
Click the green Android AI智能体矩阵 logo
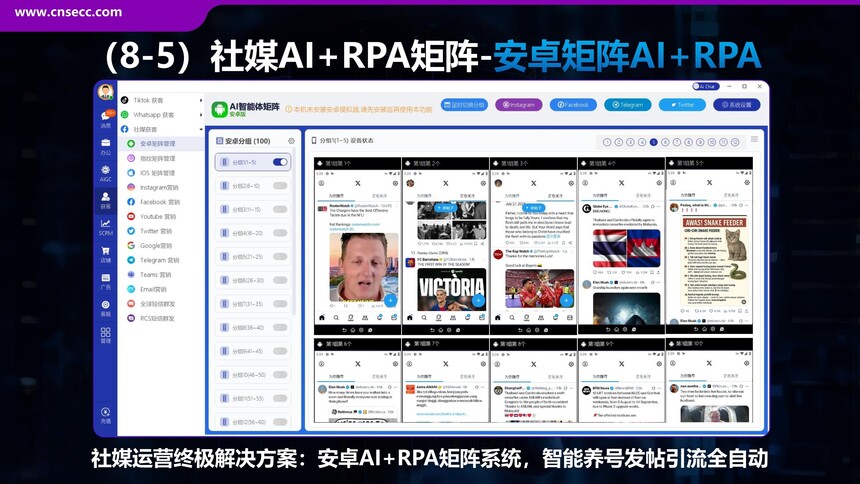pyautogui.click(x=219, y=109)
